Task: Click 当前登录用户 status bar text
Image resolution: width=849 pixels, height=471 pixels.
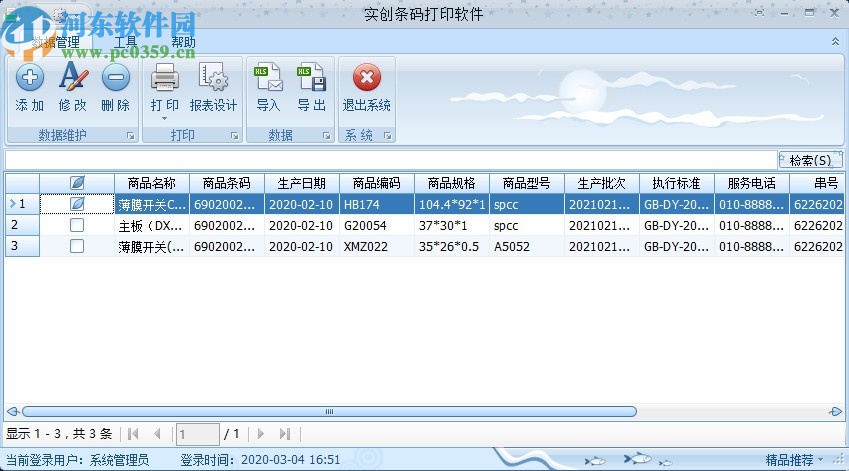Action: 77,460
